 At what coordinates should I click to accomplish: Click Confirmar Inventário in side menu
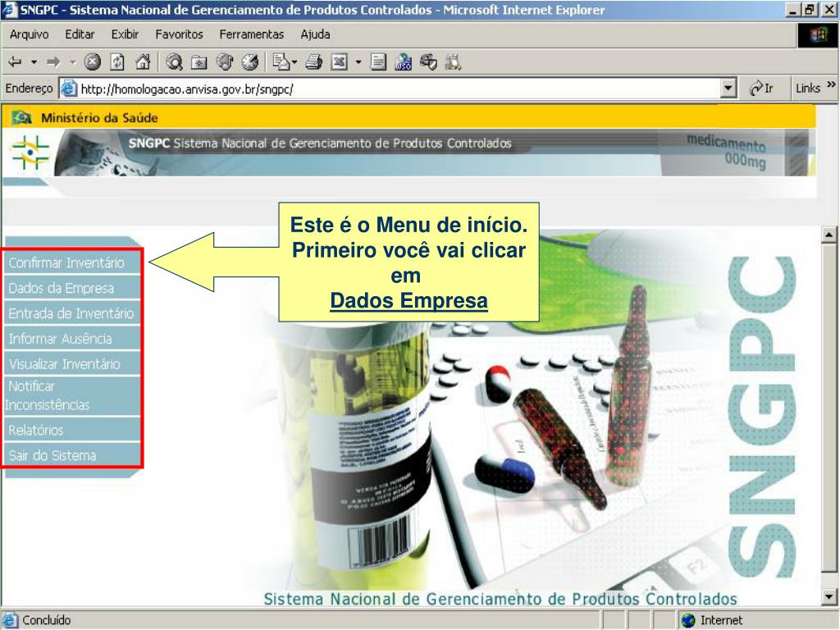tap(72, 262)
